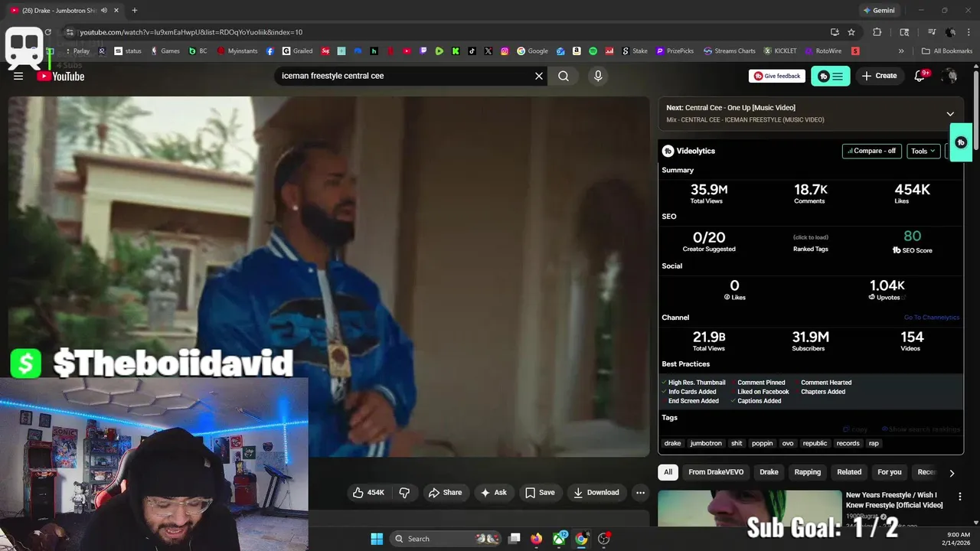Image resolution: width=980 pixels, height=551 pixels.
Task: Open the Chrome extensions puzzle icon
Action: (x=877, y=32)
